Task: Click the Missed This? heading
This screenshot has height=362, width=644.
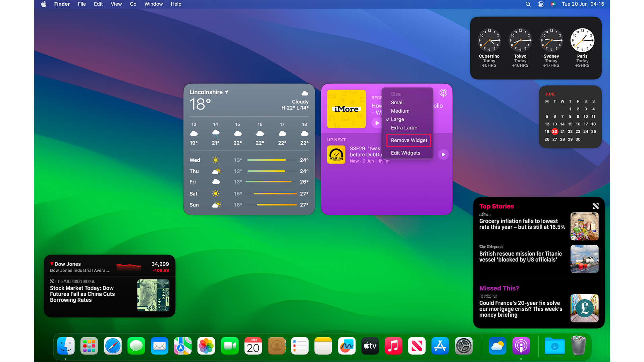Action: pyautogui.click(x=499, y=288)
